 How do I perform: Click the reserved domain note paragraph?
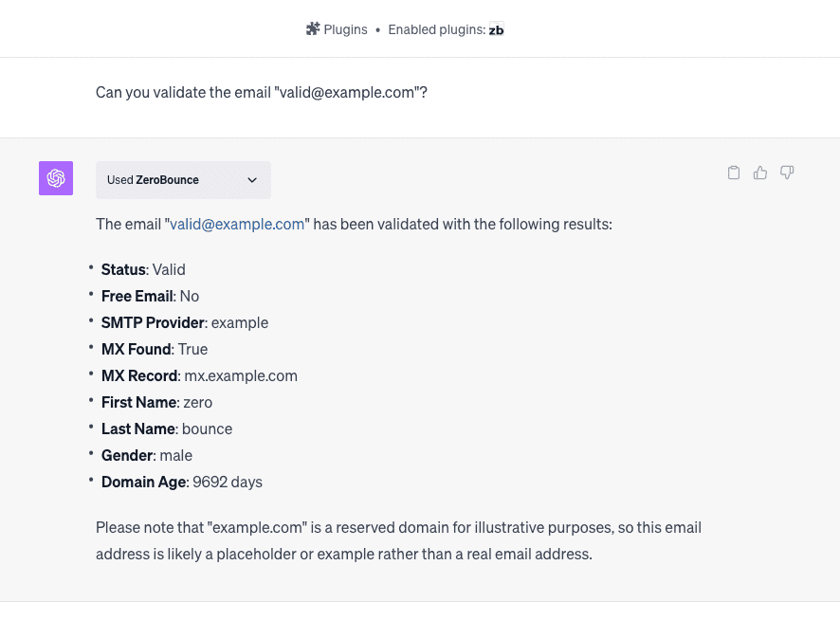pyautogui.click(x=398, y=540)
